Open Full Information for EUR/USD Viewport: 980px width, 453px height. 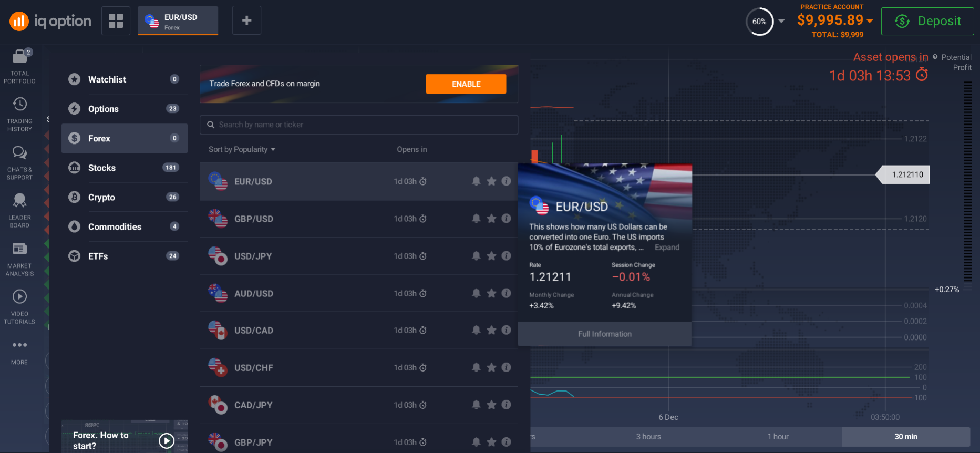pyautogui.click(x=605, y=334)
